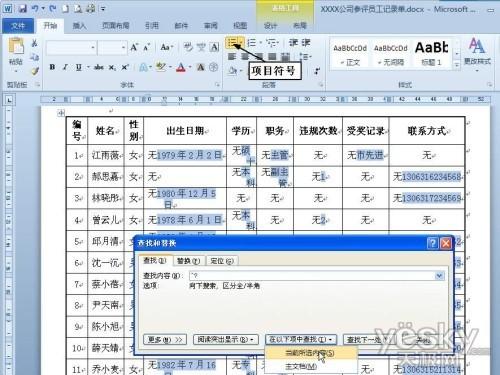Toggle Align Text Left
Image resolution: width=500 pixels, height=375 pixels.
click(x=232, y=56)
